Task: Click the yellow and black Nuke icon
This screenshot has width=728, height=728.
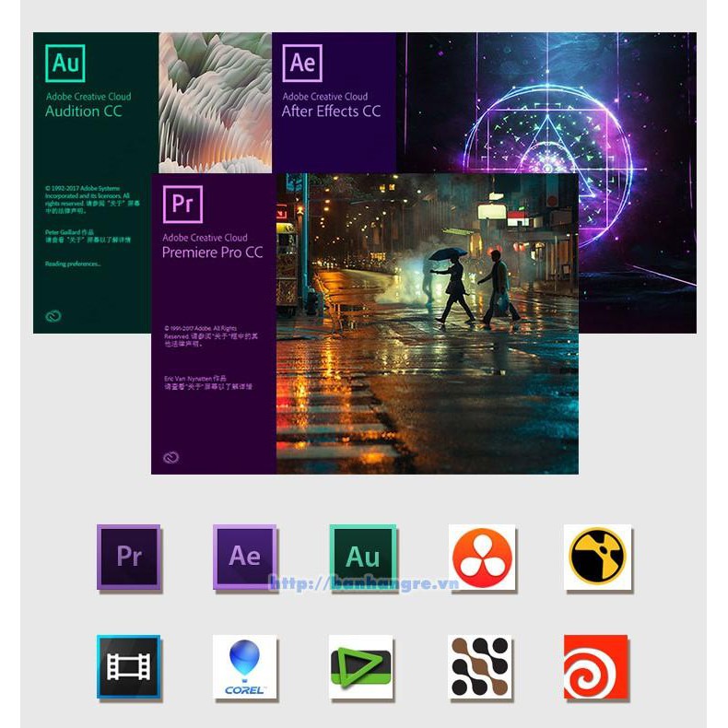Action: [x=598, y=557]
